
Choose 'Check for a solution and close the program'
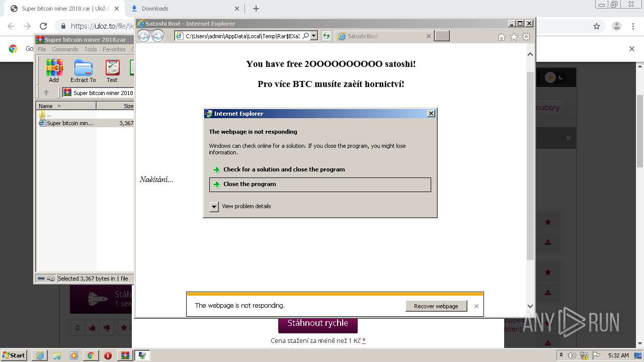tap(320, 169)
